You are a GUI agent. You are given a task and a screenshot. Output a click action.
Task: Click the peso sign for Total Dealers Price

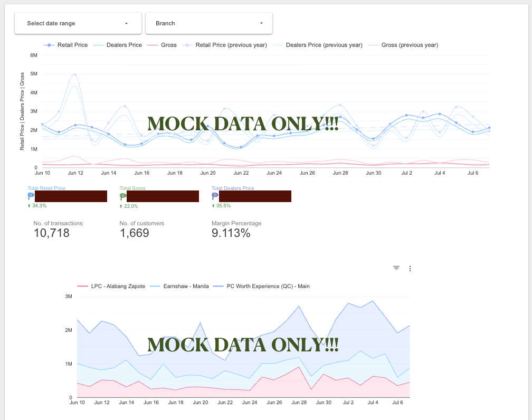pos(215,196)
